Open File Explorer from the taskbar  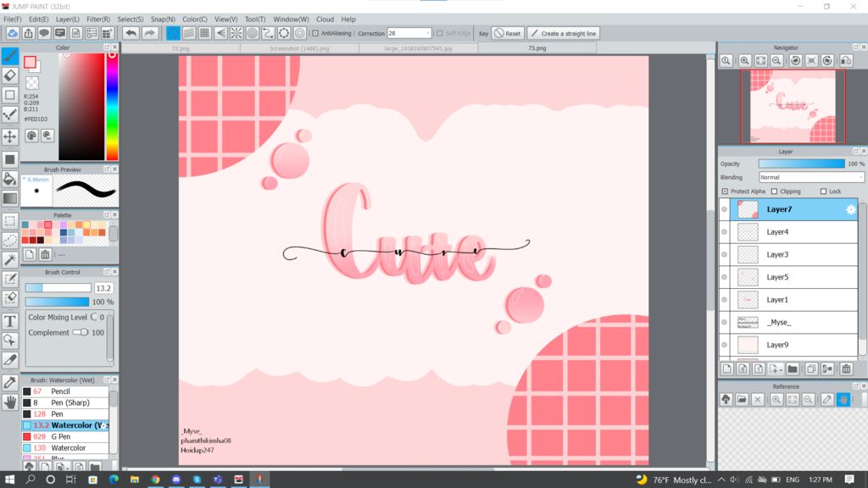tap(135, 480)
